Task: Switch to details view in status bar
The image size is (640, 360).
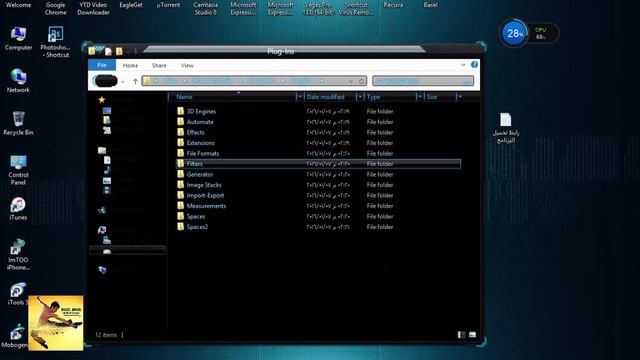Action: [x=461, y=335]
